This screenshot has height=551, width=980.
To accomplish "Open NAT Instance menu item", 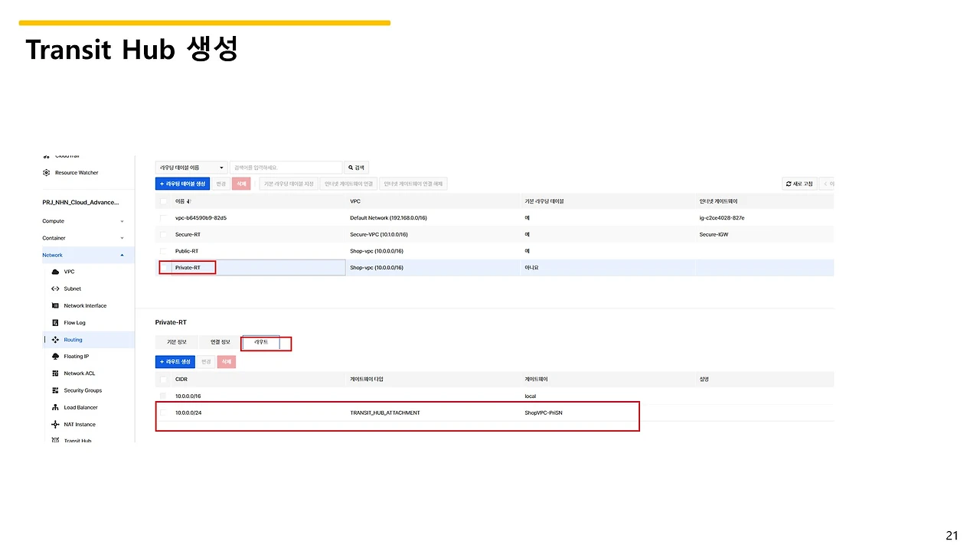I will click(x=80, y=424).
